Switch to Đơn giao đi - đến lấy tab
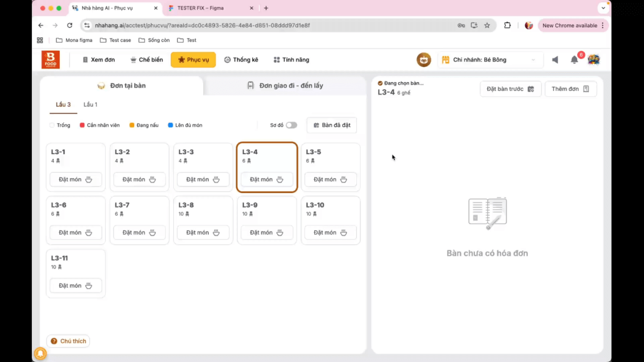644x362 pixels. click(285, 86)
